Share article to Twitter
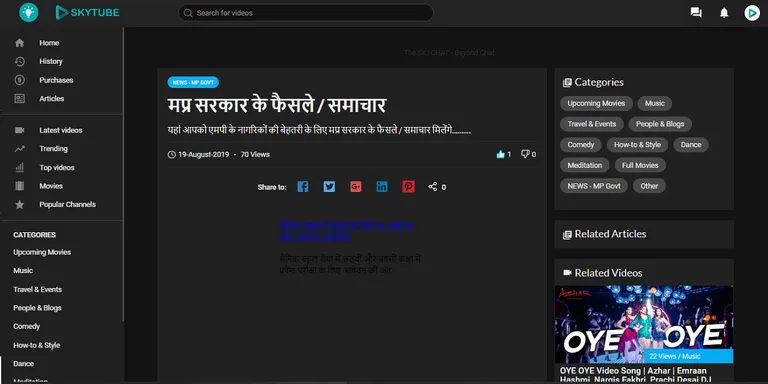 [x=329, y=187]
